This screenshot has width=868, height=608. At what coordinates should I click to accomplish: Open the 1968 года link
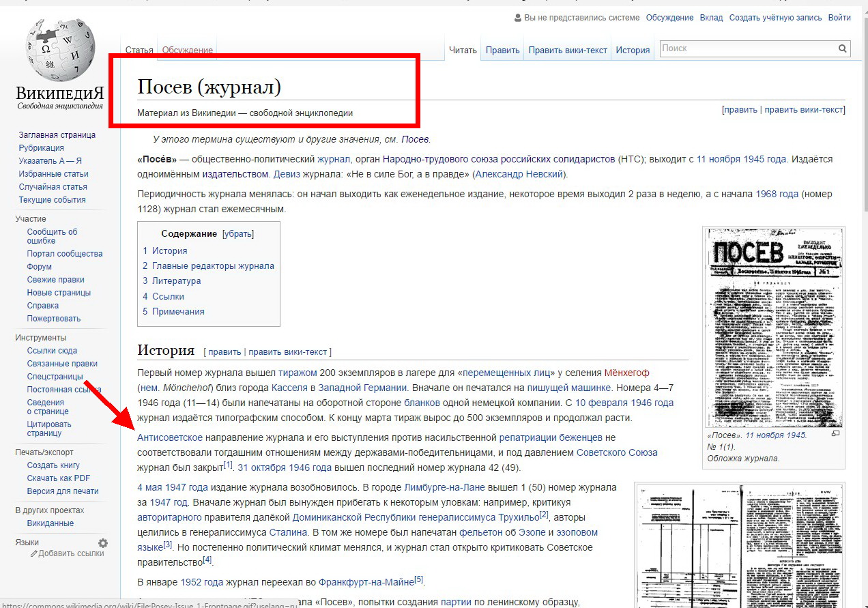click(x=777, y=194)
